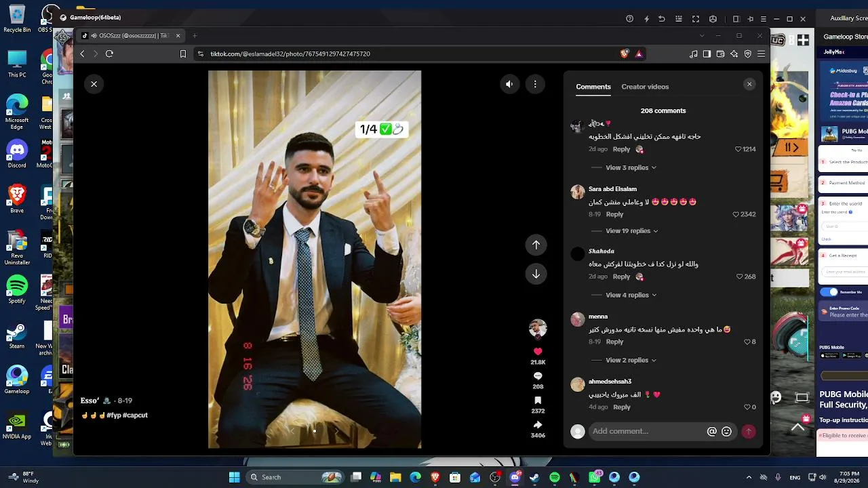
Task: Like the post with the heart icon
Action: (538, 352)
